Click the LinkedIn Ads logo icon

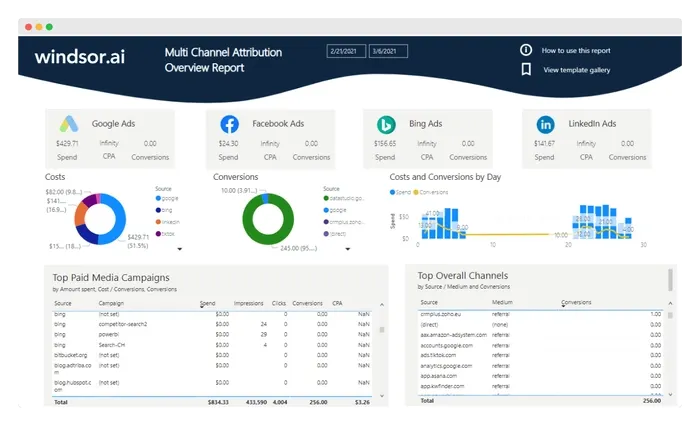click(546, 125)
